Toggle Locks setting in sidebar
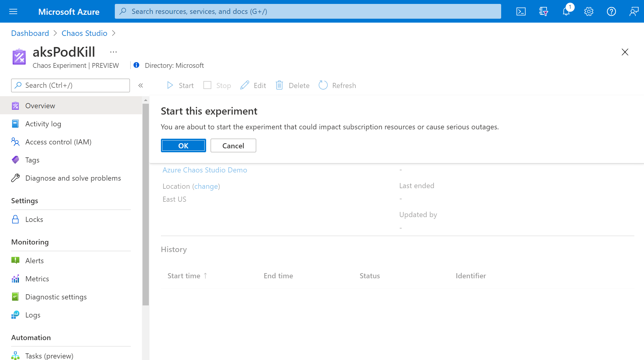The image size is (644, 360). [x=34, y=219]
